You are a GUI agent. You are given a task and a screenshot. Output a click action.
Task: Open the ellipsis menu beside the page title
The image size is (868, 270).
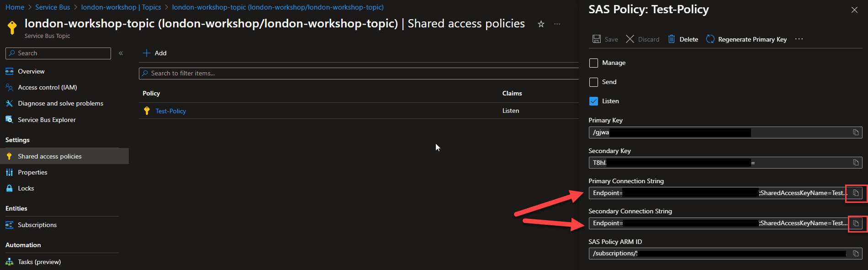click(x=557, y=24)
